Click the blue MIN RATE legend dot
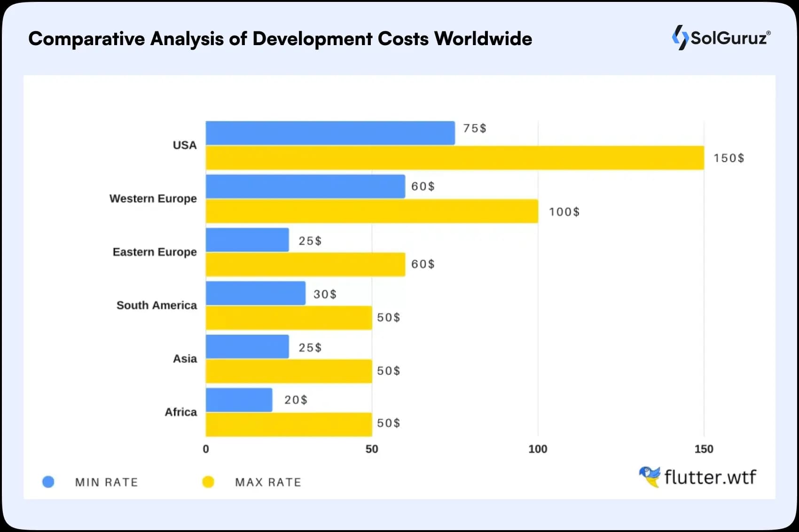The height and width of the screenshot is (532, 799). 48,482
